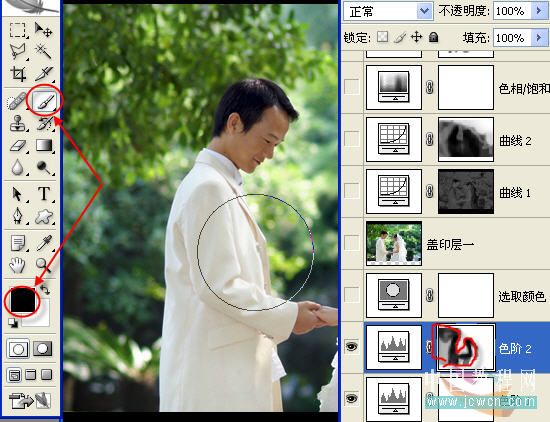Show the 曲线 2 layer
Viewport: 550px width, 422px height.
(352, 139)
